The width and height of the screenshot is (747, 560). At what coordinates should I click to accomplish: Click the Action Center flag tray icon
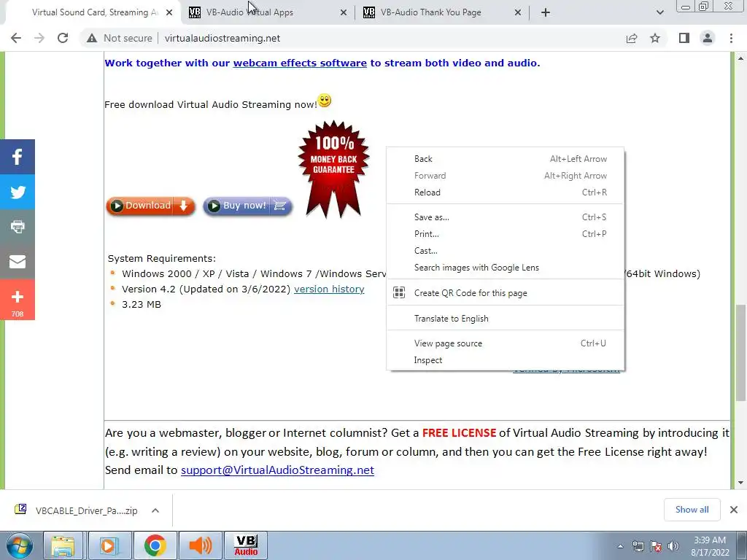(x=656, y=546)
